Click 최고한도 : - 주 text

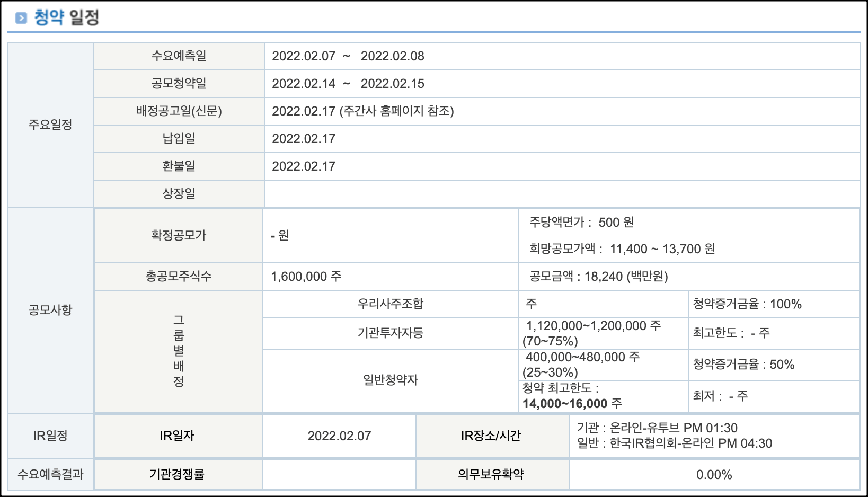(x=731, y=333)
